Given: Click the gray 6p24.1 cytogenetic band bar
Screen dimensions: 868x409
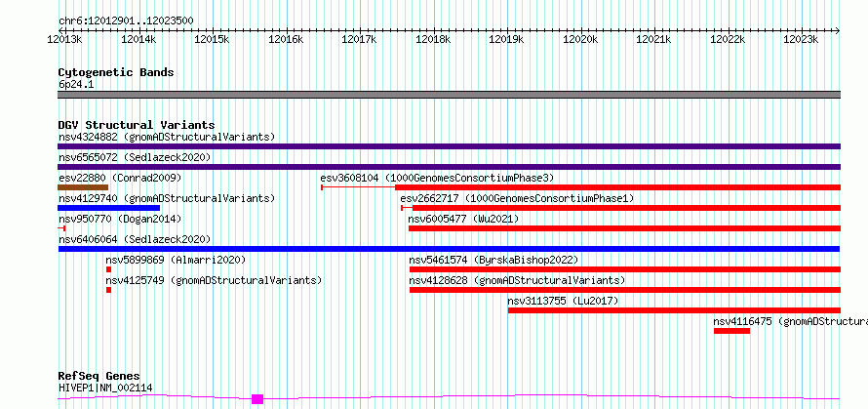Looking at the screenshot, I should pos(449,95).
